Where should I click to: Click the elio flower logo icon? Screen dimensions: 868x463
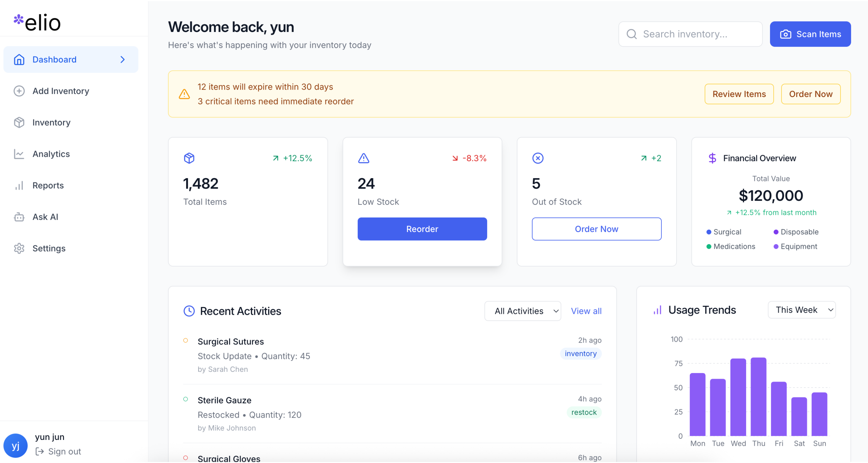click(19, 20)
